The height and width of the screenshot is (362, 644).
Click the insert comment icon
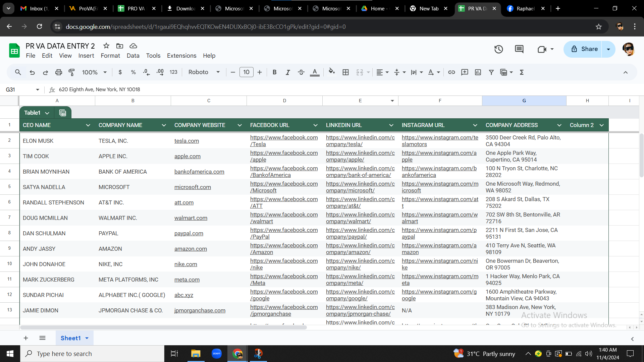[x=465, y=72]
